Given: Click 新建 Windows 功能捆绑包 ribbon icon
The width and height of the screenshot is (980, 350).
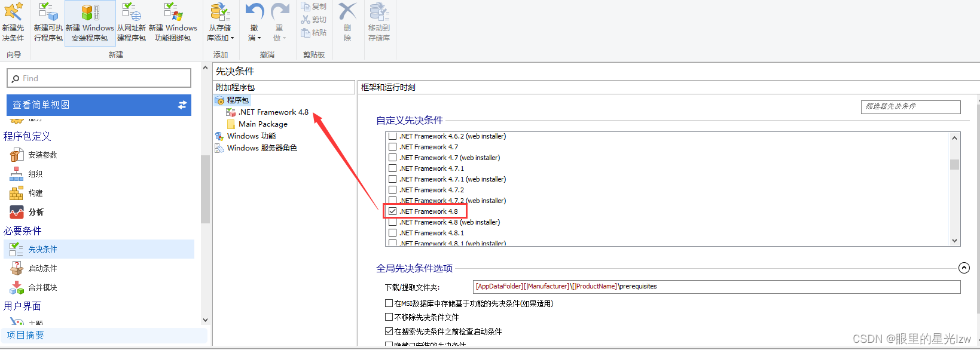Looking at the screenshot, I should coord(173,22).
